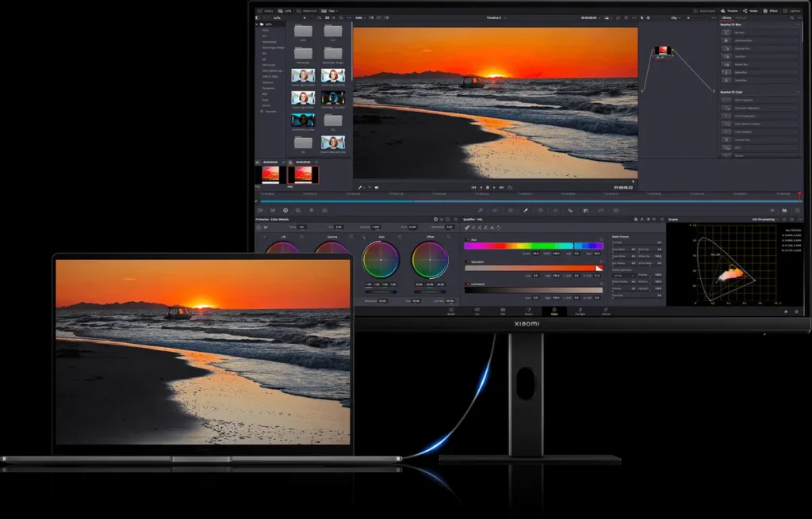Select the Gaussian Blur effect
This screenshot has width=812, height=519.
[760, 48]
